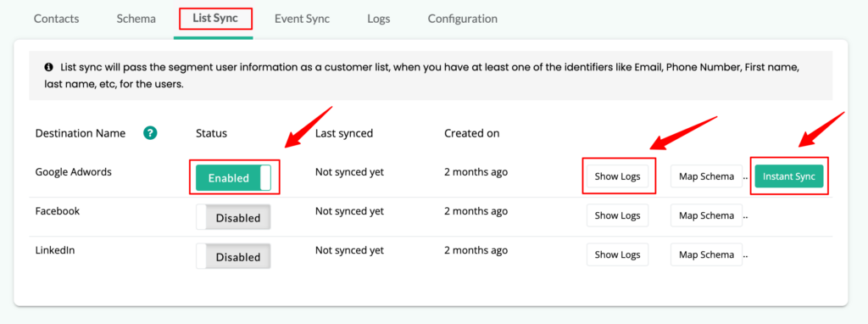Start Instant Sync for Google Adwords
This screenshot has height=324, width=868.
point(789,176)
